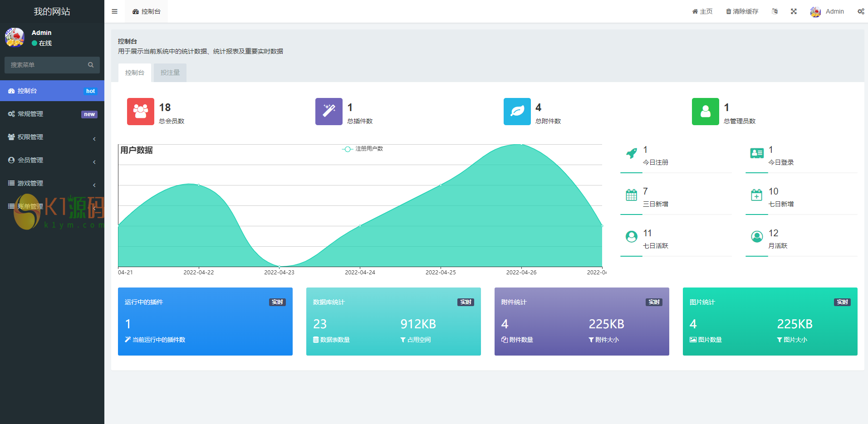868x424 pixels.
Task: Click the blue leaf 总附件数 icon
Action: (517, 112)
